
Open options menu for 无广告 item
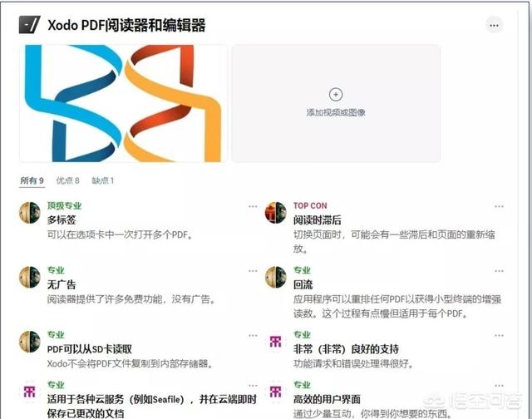[x=253, y=271]
